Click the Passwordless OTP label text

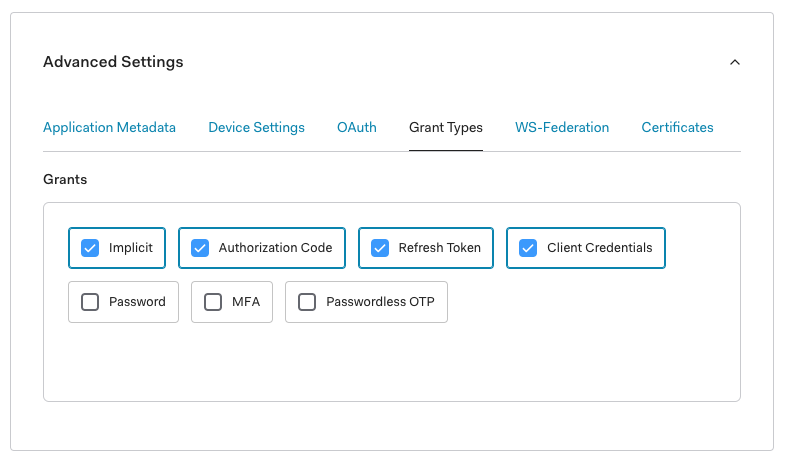[380, 302]
